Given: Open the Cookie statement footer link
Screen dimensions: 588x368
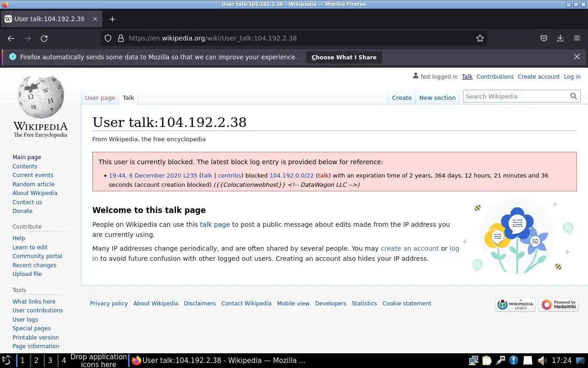Looking at the screenshot, I should click(407, 304).
